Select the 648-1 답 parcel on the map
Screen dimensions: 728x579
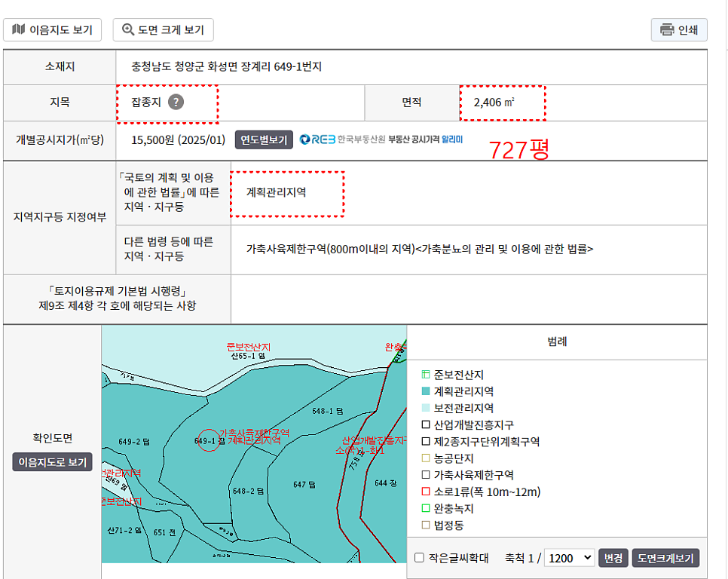click(327, 411)
